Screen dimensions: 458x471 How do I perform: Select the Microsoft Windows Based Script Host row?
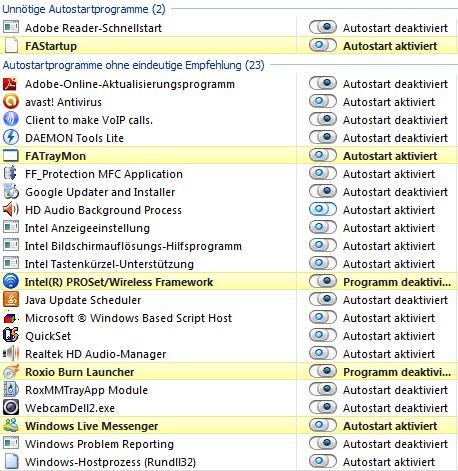point(229,318)
